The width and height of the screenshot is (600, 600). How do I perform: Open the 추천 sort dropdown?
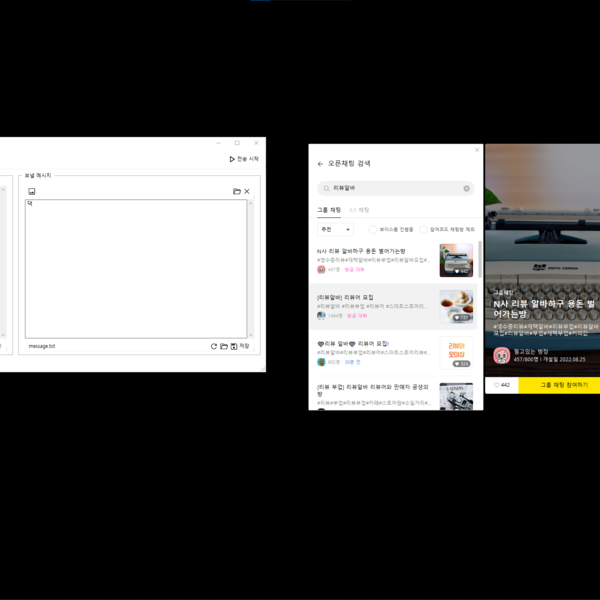coord(335,229)
